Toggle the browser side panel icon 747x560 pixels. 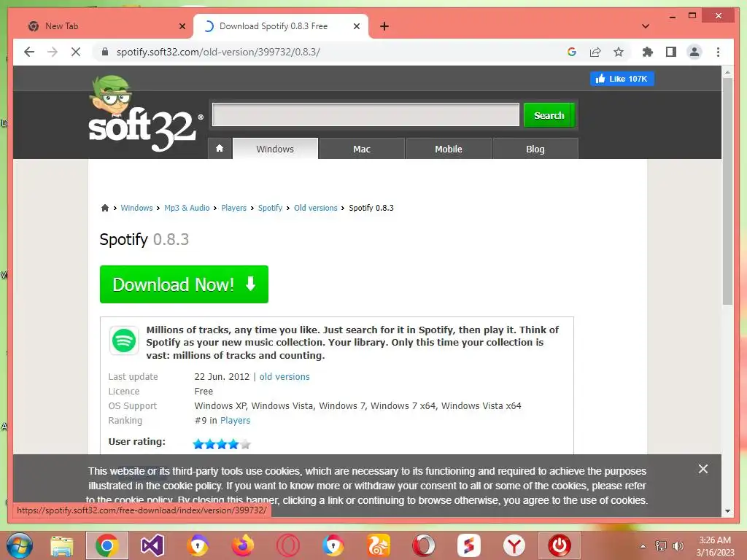point(671,52)
